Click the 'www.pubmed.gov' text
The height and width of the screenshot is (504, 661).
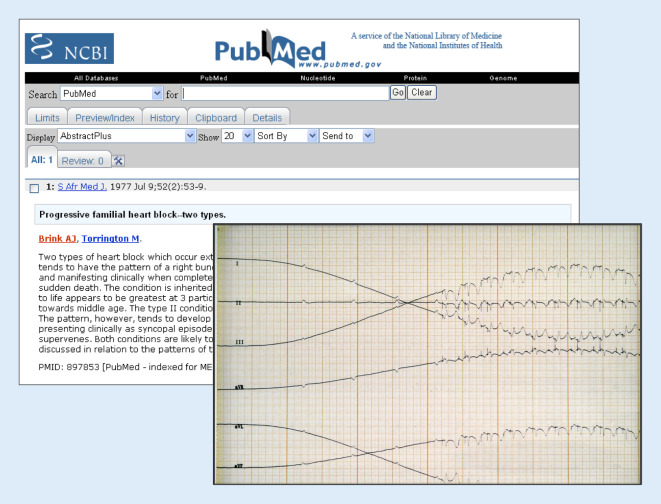340,64
